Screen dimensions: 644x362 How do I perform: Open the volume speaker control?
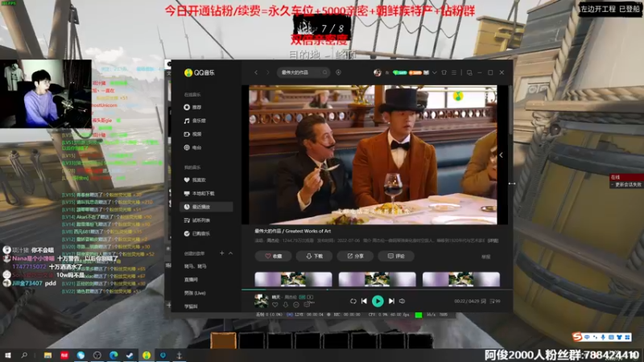pyautogui.click(x=402, y=301)
